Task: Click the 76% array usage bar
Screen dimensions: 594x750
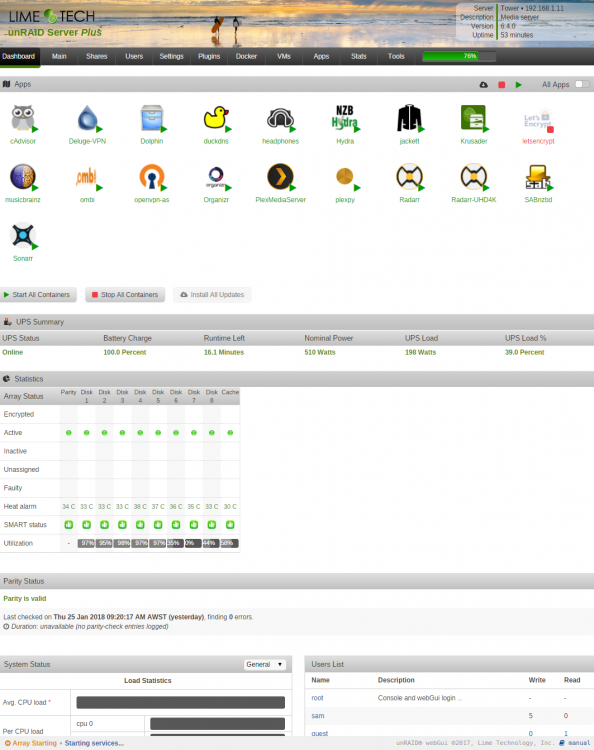Action: (459, 56)
